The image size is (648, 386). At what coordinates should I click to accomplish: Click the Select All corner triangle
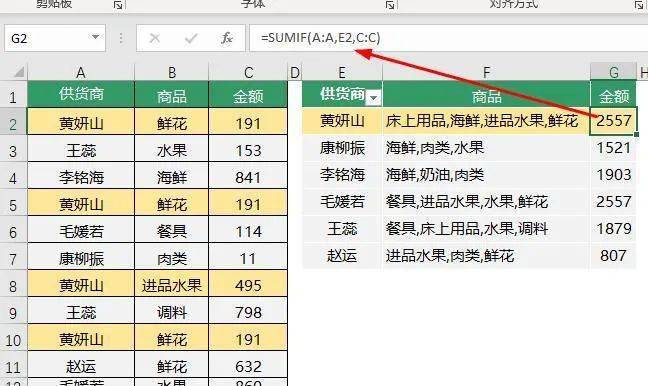(x=19, y=73)
